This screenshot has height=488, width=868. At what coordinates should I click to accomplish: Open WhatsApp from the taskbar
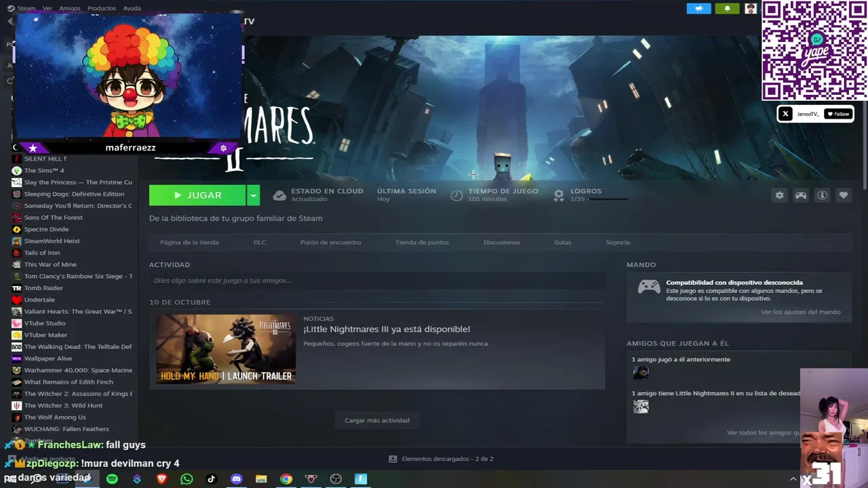tap(186, 479)
